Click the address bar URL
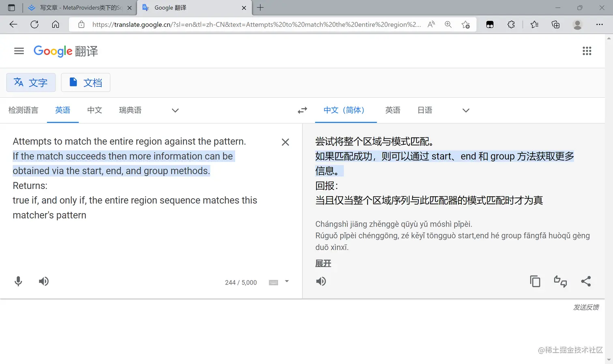This screenshot has width=613, height=364. [x=256, y=24]
